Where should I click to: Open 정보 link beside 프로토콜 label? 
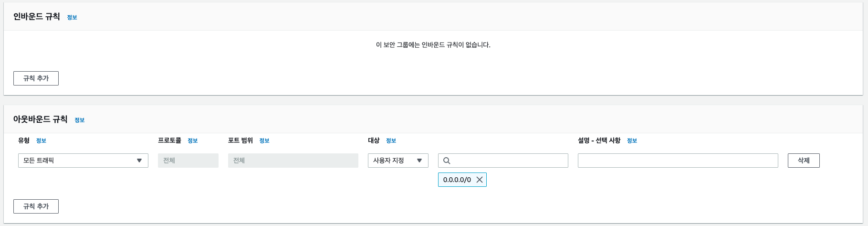(192, 140)
